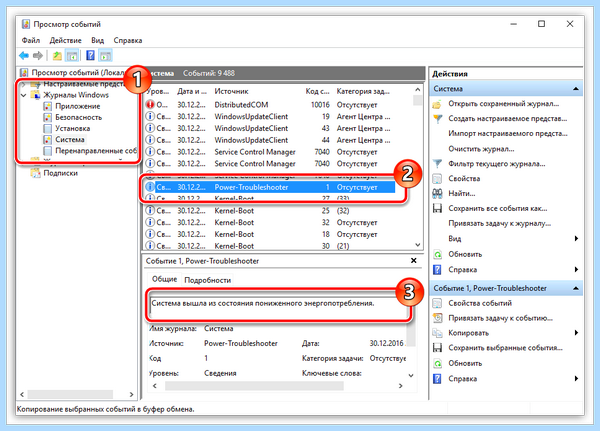
Task: Click the open saved log folder icon
Action: 437,104
